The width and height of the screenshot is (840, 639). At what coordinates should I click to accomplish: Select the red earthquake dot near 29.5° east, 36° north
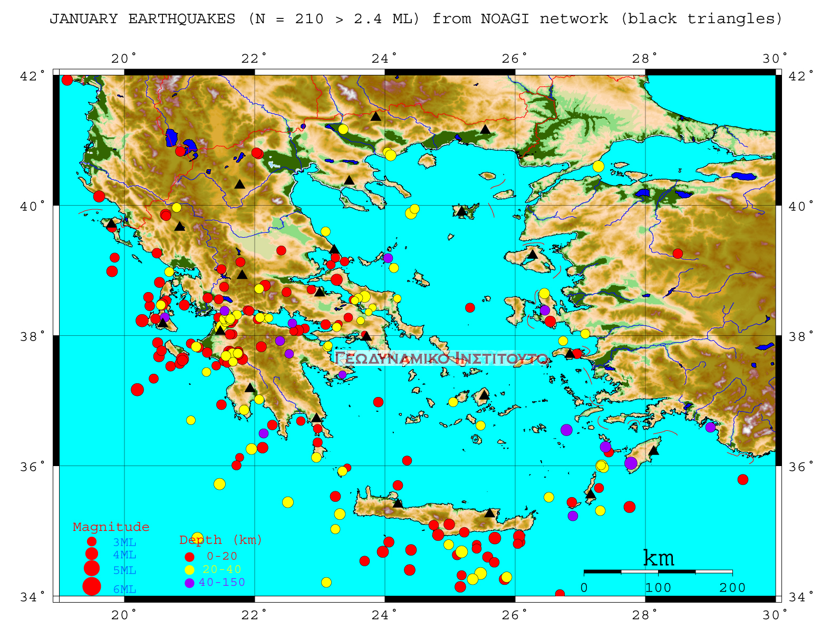click(x=743, y=479)
